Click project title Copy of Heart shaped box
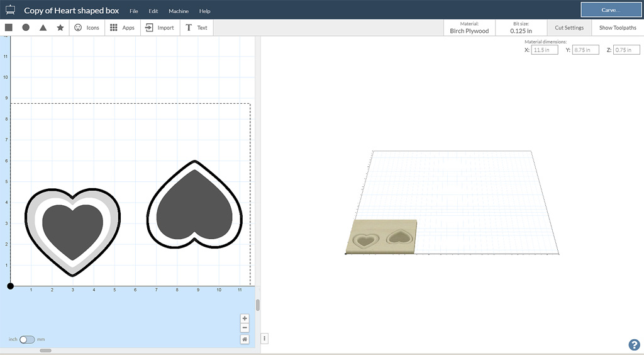The width and height of the screenshot is (644, 355). point(72,11)
